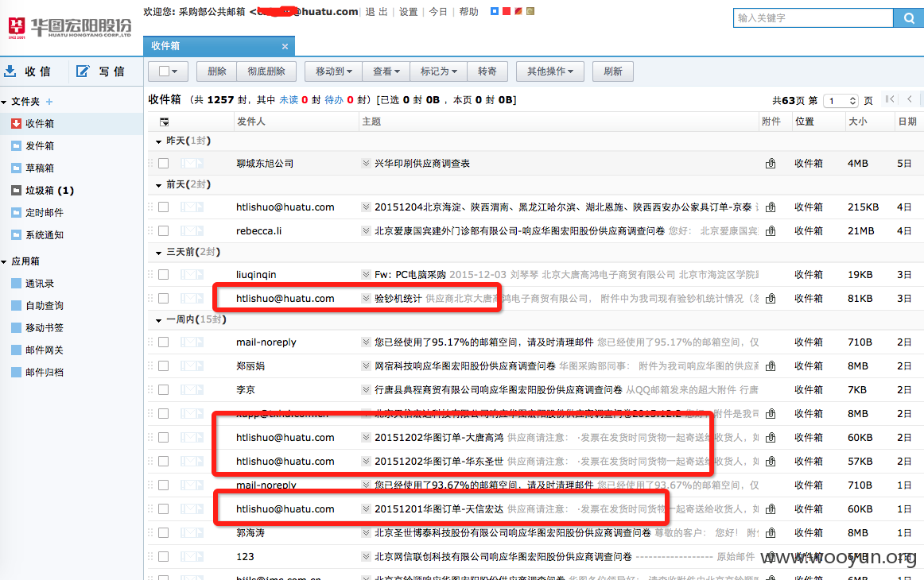Click the envelope status icon of 聊城东旭公司 email
The width and height of the screenshot is (924, 580).
(192, 164)
